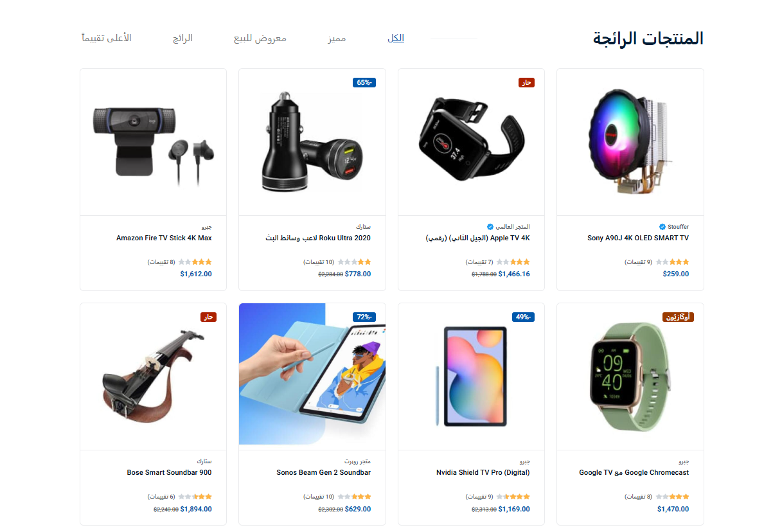Open the Bose Smart Soundbar 900 title

[169, 472]
